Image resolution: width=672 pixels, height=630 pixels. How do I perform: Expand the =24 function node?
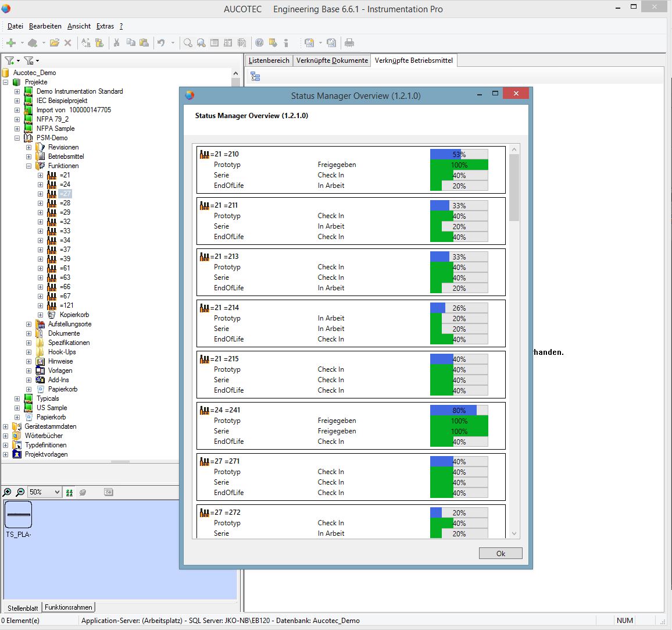40,184
